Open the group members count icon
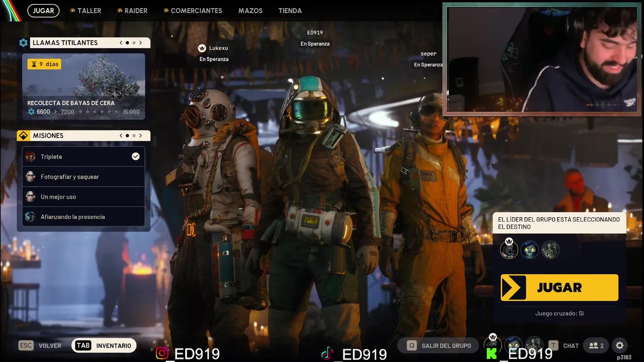 [596, 345]
